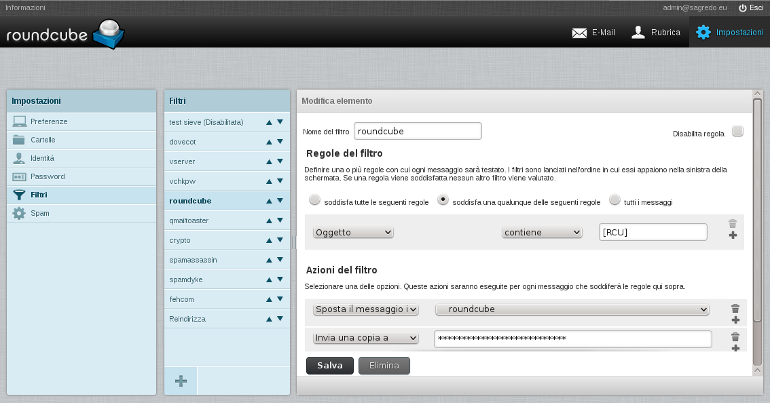
Task: Delete the 'Sposta il messaggio' action
Action: [x=735, y=308]
